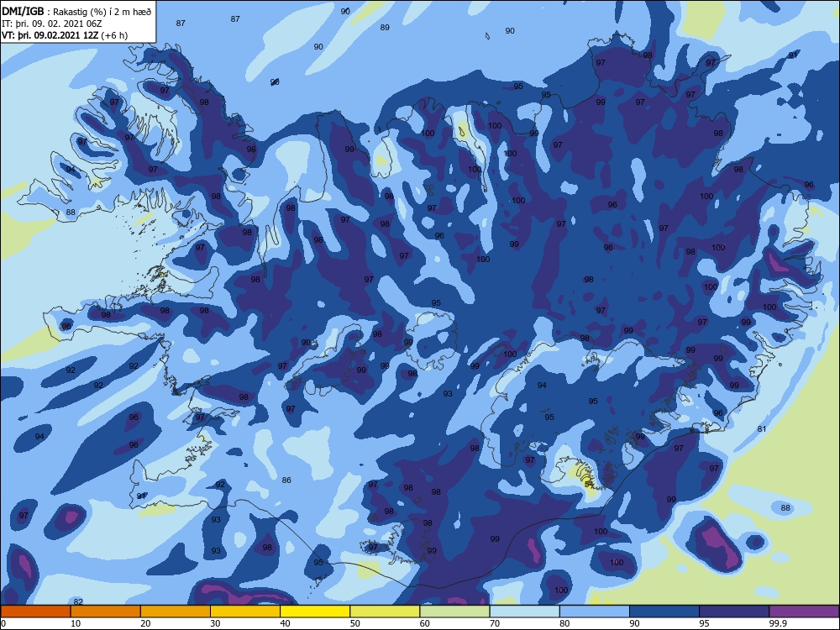Select the humidity value '89' on the map
Viewport: 840px width, 630px height.
[385, 28]
